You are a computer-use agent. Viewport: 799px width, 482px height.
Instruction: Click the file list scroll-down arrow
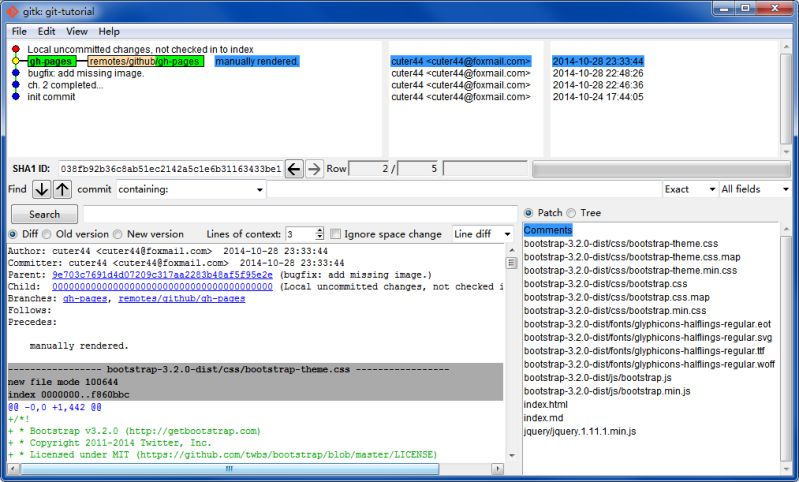click(786, 467)
